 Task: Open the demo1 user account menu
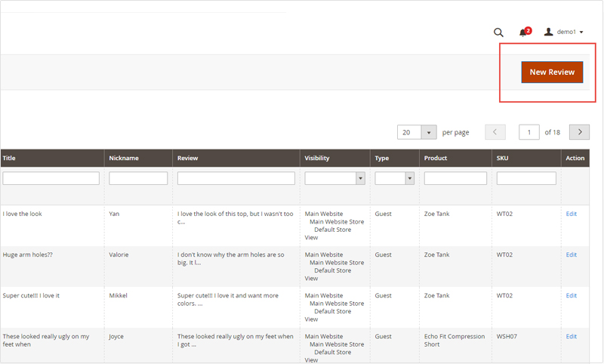point(563,32)
